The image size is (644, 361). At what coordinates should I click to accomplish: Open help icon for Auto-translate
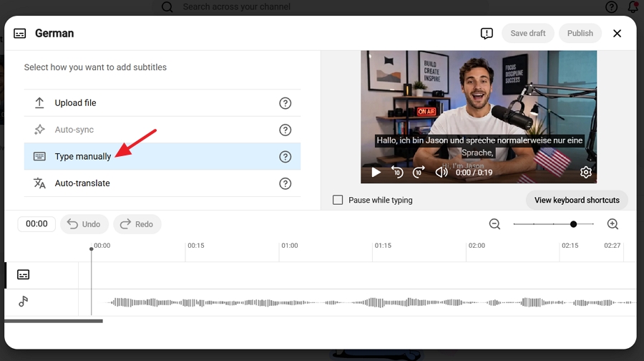285,183
